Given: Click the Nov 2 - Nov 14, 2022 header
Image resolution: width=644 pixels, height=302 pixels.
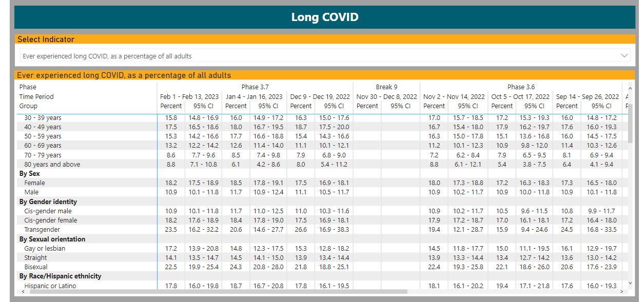Looking at the screenshot, I should tap(454, 96).
